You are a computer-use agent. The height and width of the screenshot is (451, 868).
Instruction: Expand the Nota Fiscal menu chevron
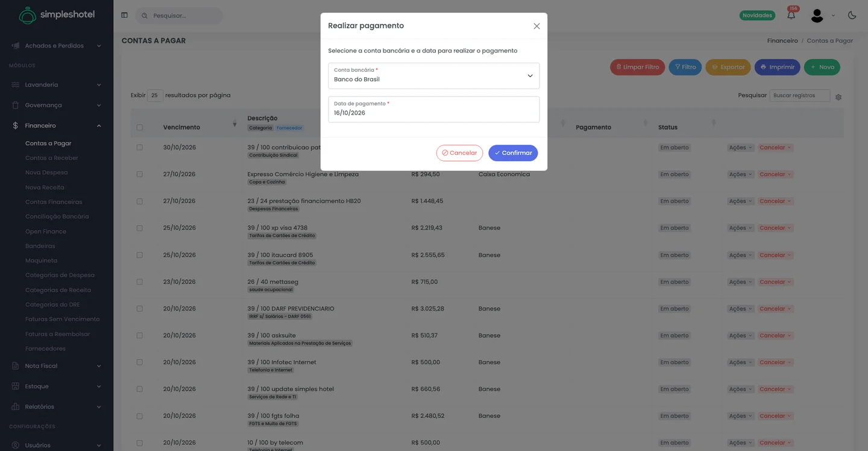click(99, 366)
